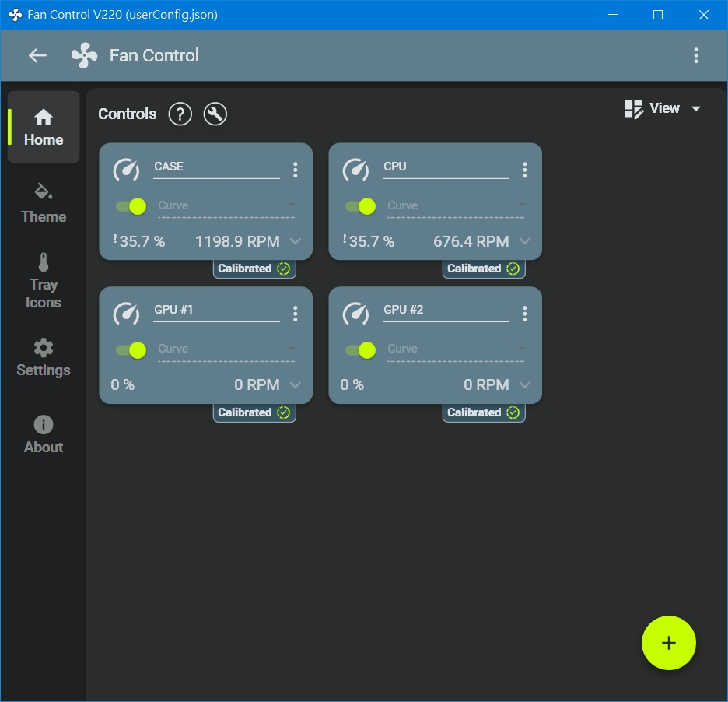Click the yellow plus add button

668,643
